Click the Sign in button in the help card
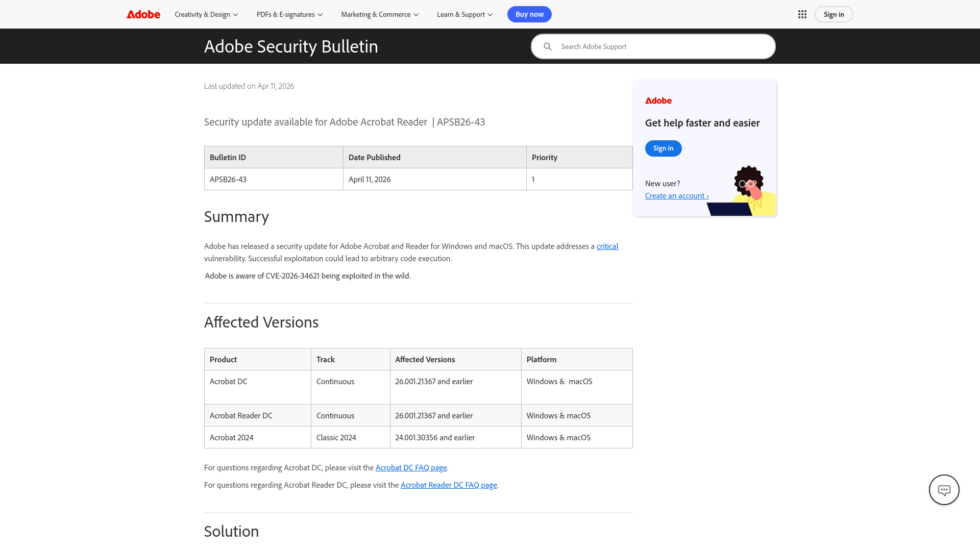Image resolution: width=980 pixels, height=551 pixels. 663,148
